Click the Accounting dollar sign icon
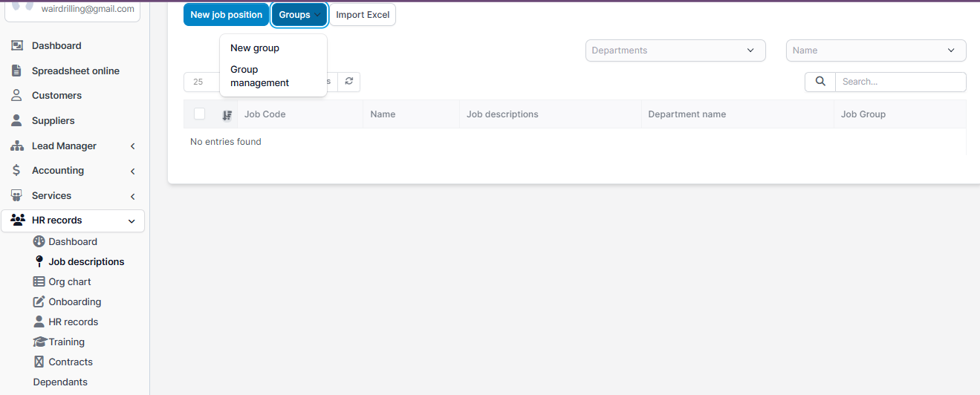The image size is (980, 395). click(16, 171)
